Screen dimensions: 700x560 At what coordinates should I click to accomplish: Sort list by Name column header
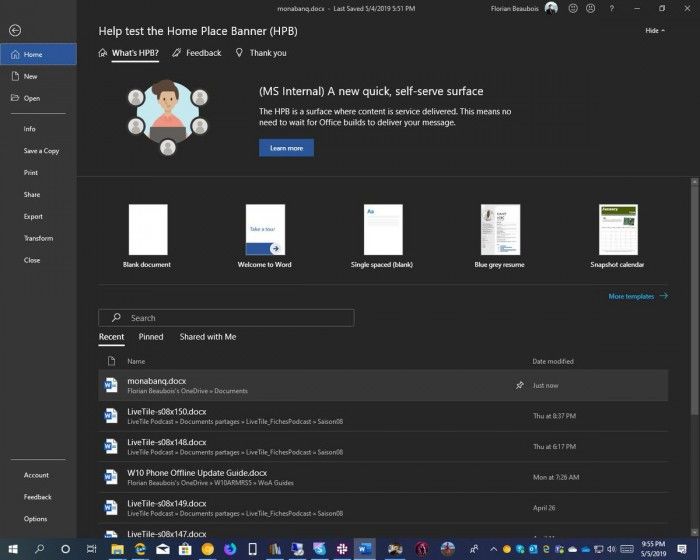136,361
